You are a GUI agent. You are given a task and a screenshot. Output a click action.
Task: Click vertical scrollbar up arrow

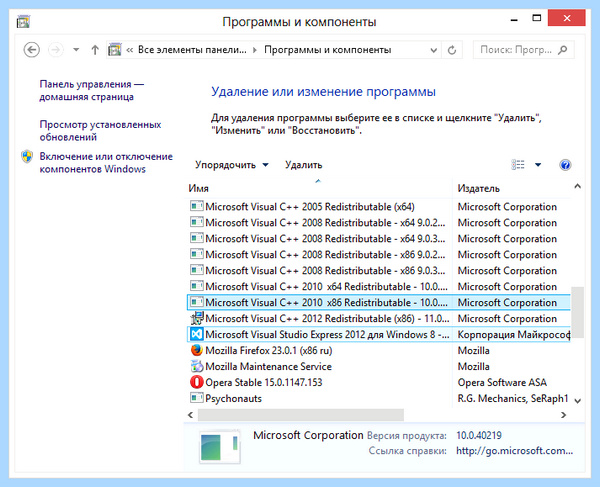click(578, 186)
